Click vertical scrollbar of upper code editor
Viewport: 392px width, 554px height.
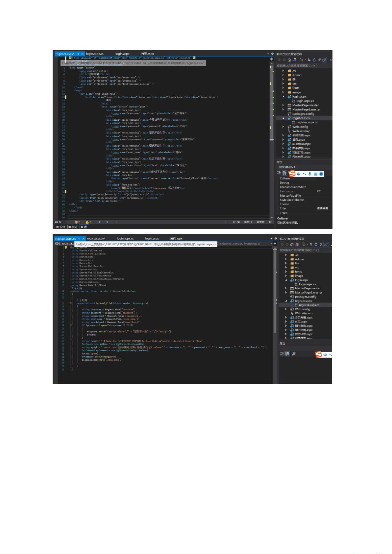coord(272,138)
